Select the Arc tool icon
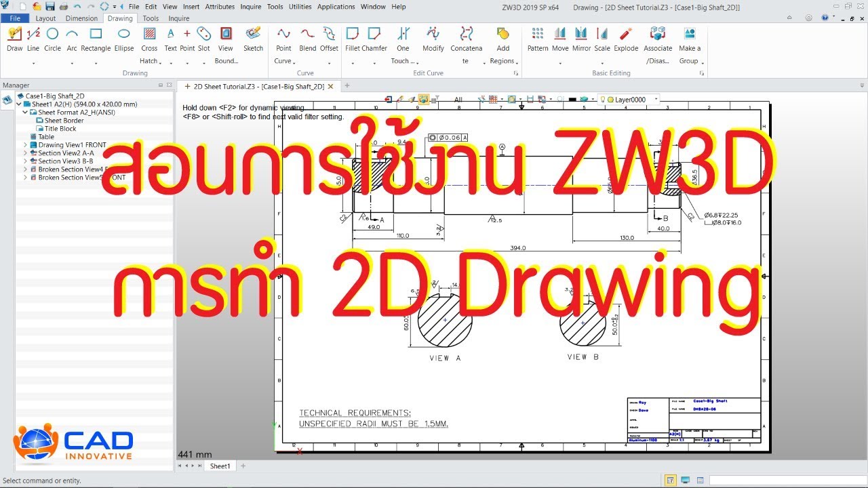The width and height of the screenshot is (868, 488). coord(72,34)
